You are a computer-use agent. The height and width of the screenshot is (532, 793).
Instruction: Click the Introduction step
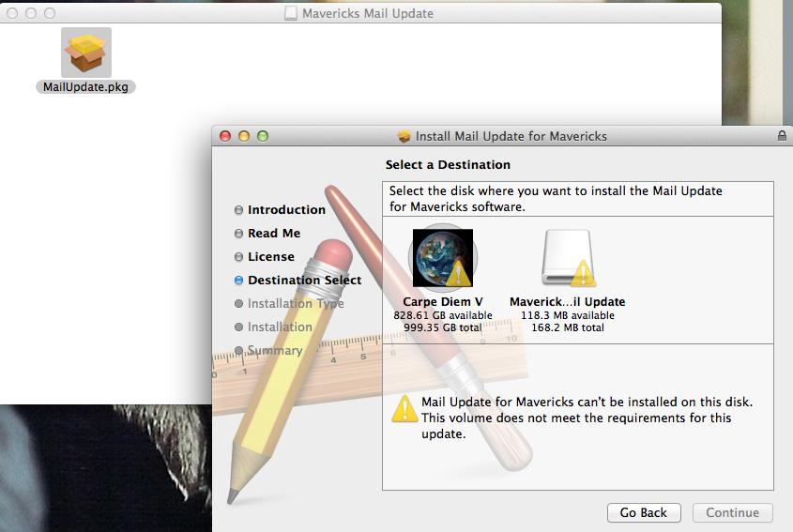click(x=281, y=210)
